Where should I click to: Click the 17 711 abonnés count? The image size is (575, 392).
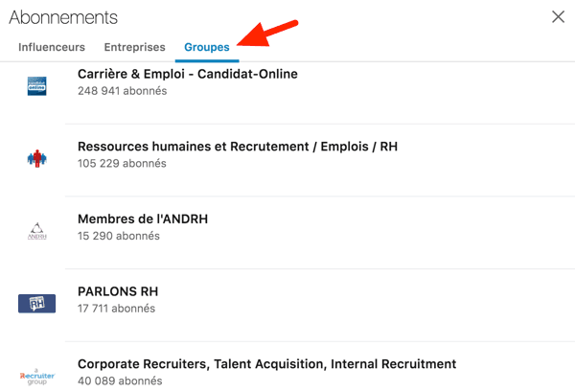[116, 309]
